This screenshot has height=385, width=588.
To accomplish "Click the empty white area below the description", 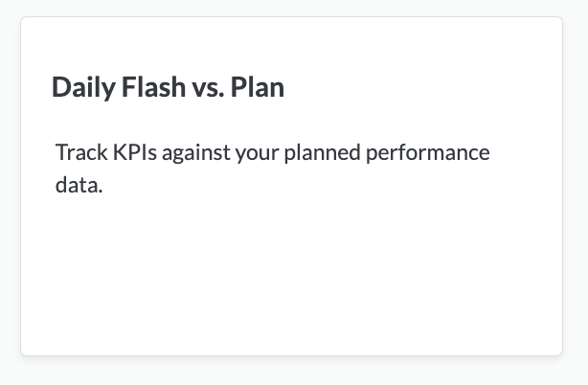I will pos(291,278).
